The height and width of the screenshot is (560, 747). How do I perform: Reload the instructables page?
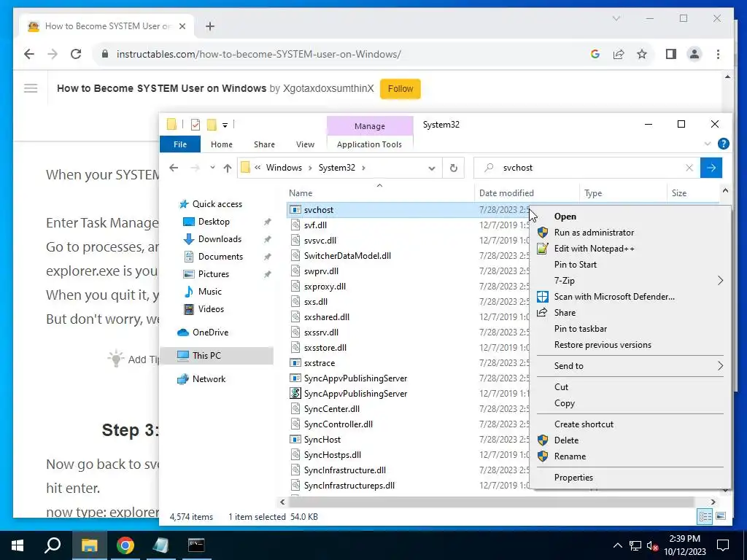pyautogui.click(x=76, y=54)
